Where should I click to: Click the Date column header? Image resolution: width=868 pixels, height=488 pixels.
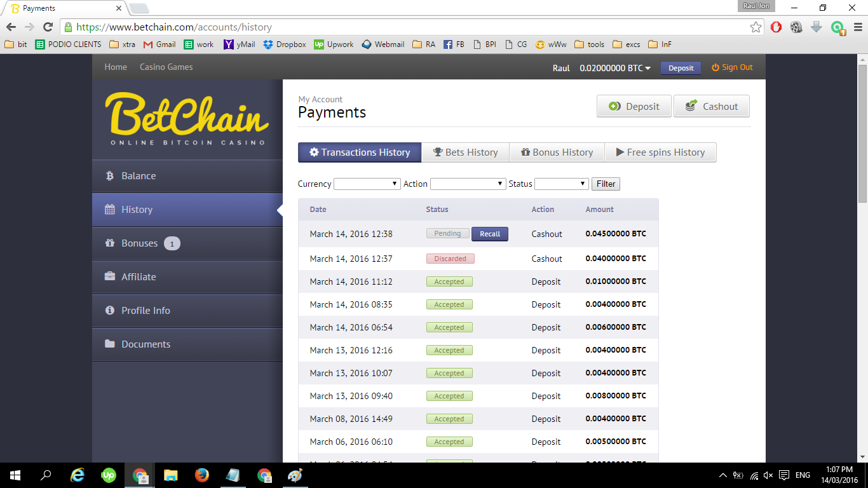pos(318,210)
